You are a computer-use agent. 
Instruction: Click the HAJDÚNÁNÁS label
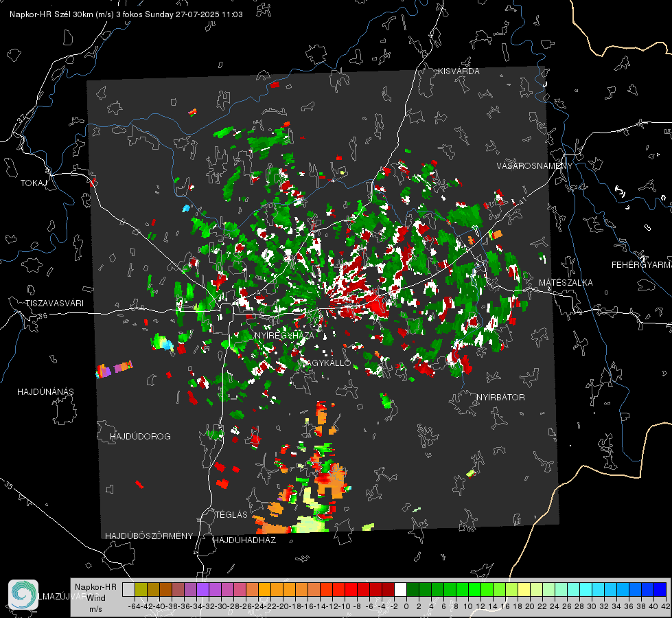[x=45, y=392]
